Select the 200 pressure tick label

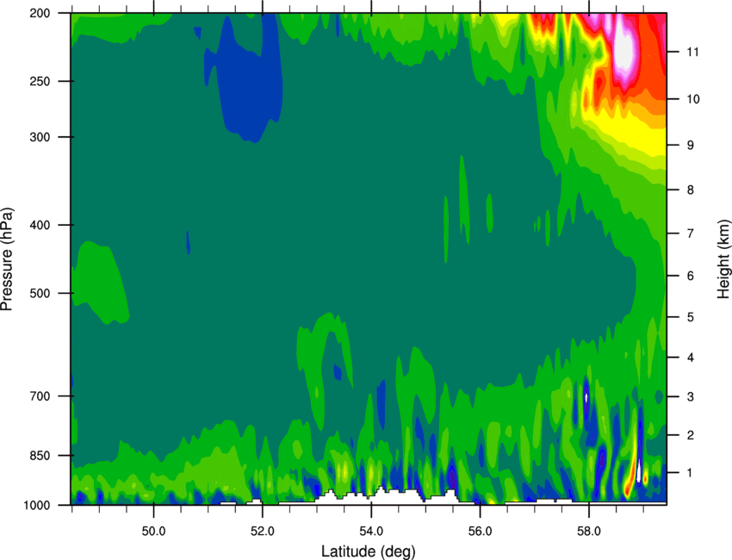click(40, 13)
